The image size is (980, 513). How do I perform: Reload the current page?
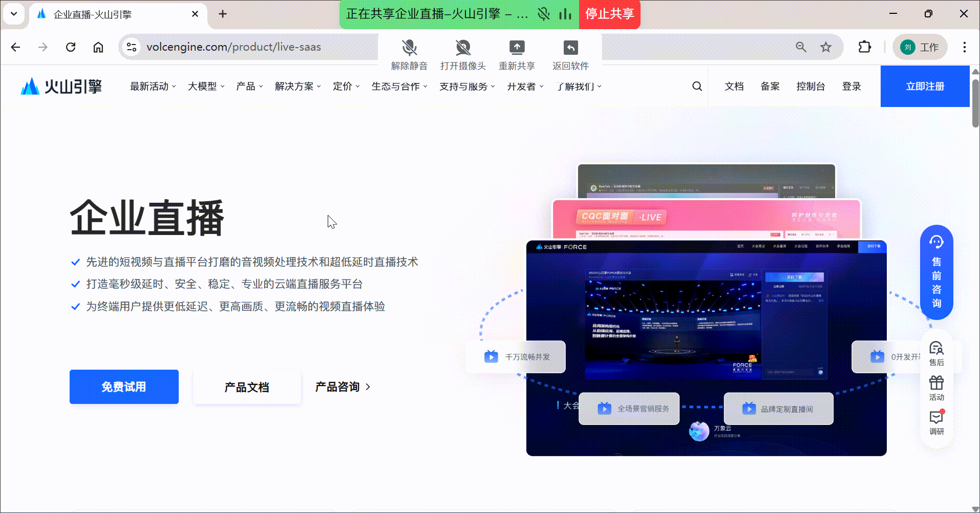pos(71,47)
